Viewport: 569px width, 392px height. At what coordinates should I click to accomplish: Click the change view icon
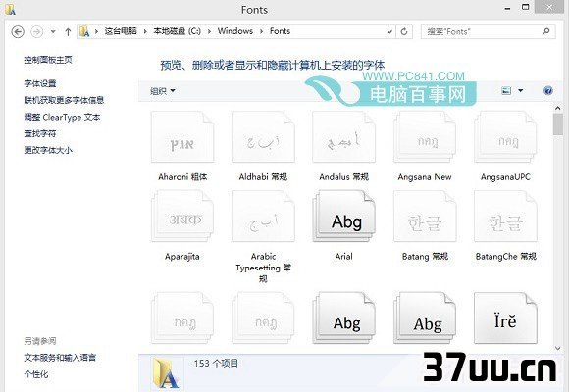point(506,91)
